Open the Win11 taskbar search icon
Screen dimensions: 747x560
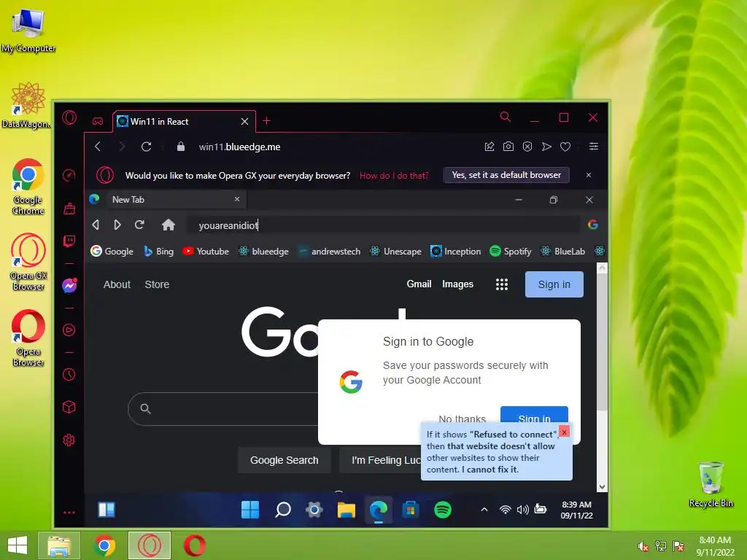(283, 510)
